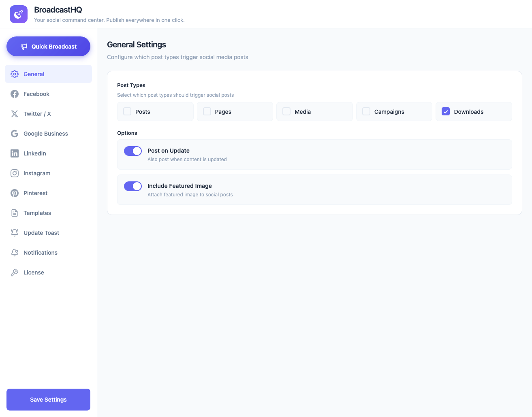Click the General settings gear icon

[x=15, y=74]
